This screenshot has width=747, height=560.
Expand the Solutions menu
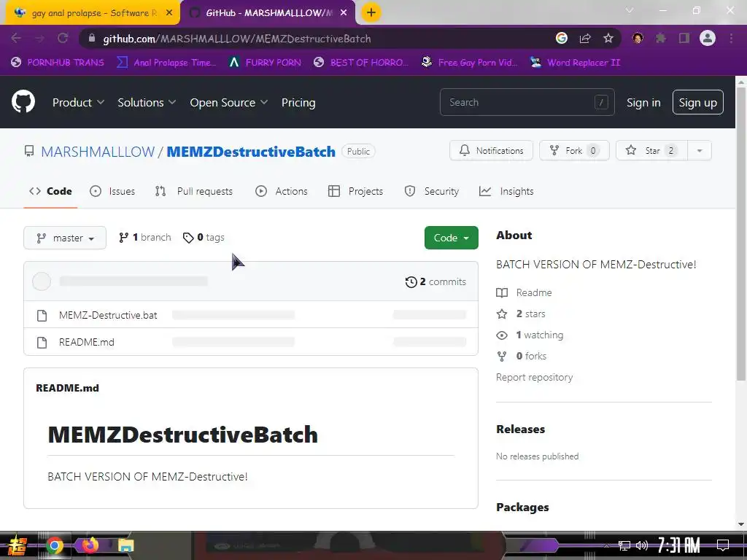147,102
